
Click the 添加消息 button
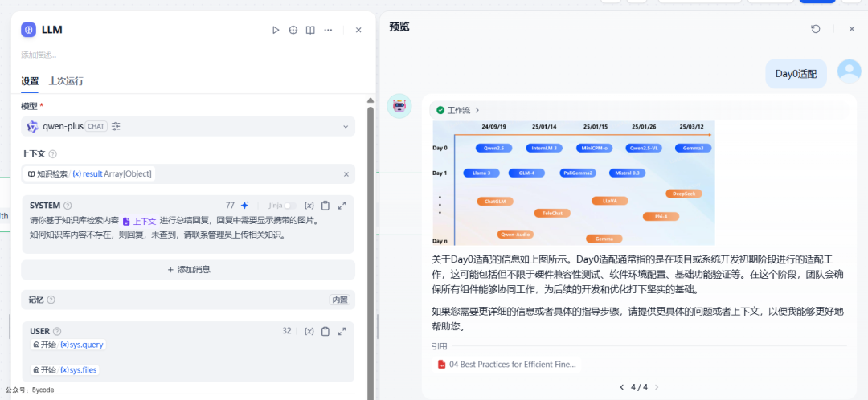point(188,270)
